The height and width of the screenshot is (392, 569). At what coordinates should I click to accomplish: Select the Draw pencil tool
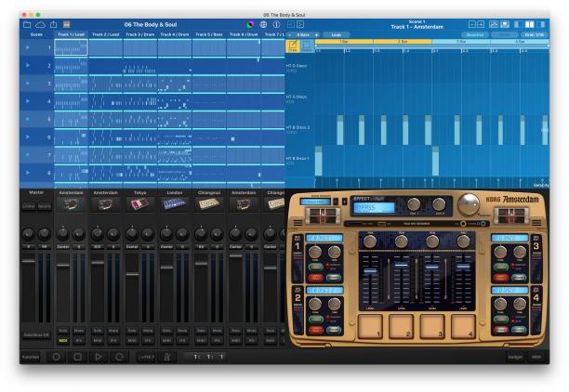click(x=293, y=46)
